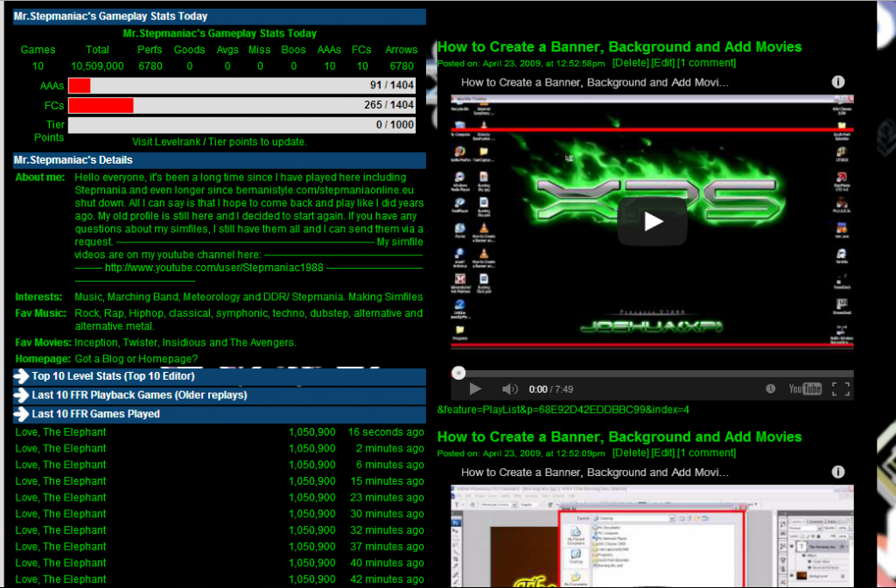
Task: Click the Watch Later clock icon
Action: pyautogui.click(x=770, y=389)
